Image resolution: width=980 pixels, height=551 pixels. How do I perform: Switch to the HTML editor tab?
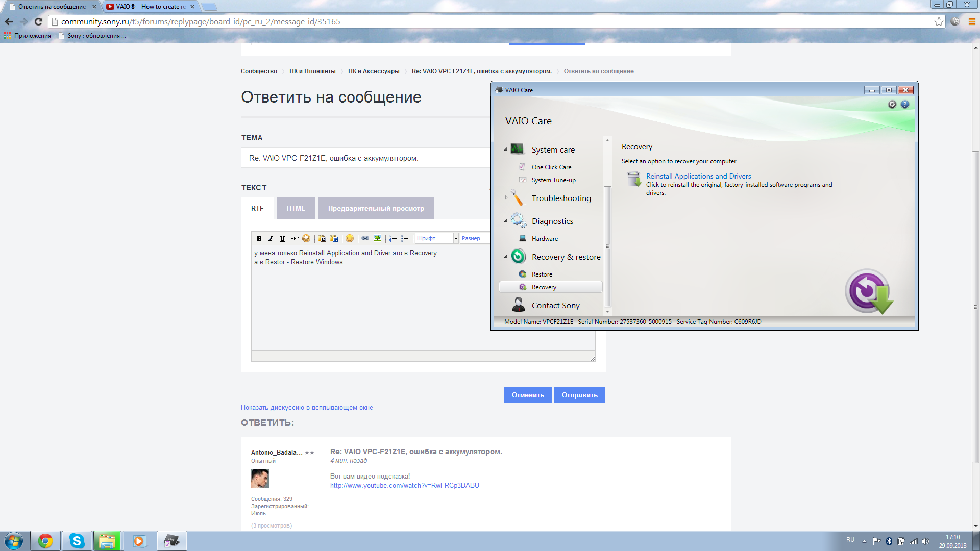(296, 208)
